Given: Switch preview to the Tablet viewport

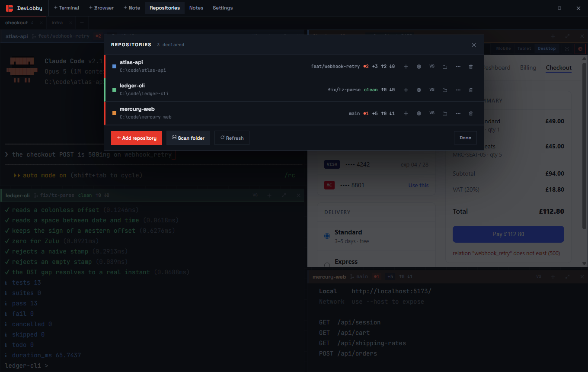Looking at the screenshot, I should [x=524, y=49].
